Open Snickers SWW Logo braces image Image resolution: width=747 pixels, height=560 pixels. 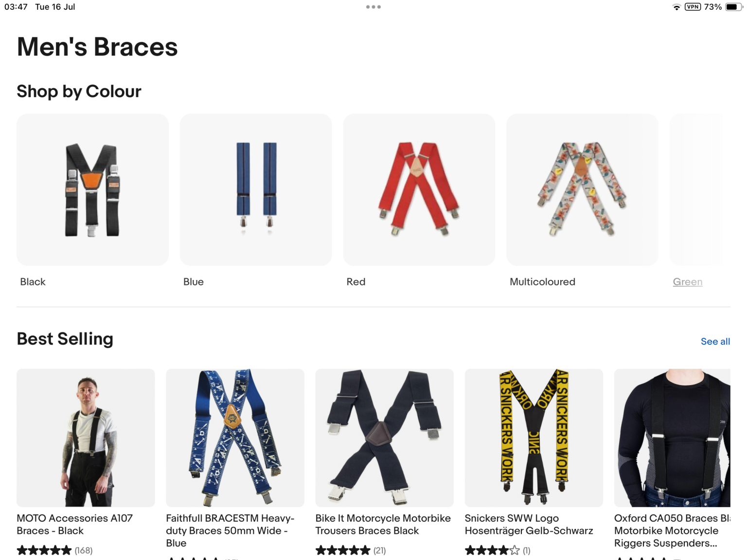(x=534, y=437)
